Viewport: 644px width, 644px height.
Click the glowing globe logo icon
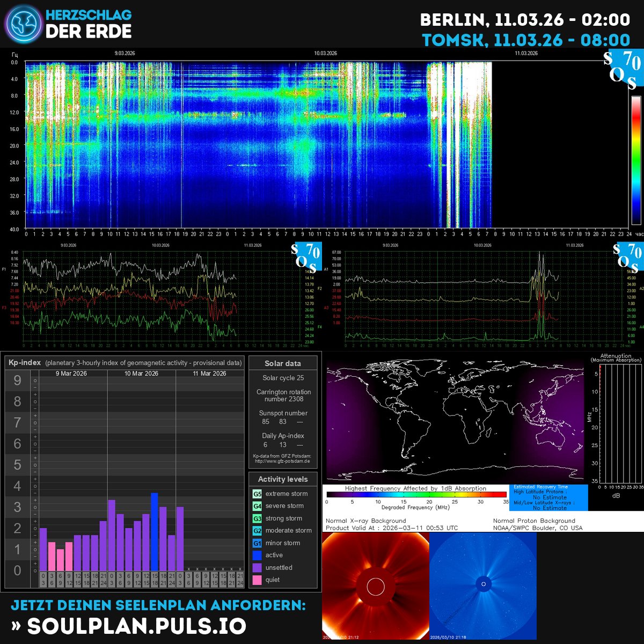23,25
